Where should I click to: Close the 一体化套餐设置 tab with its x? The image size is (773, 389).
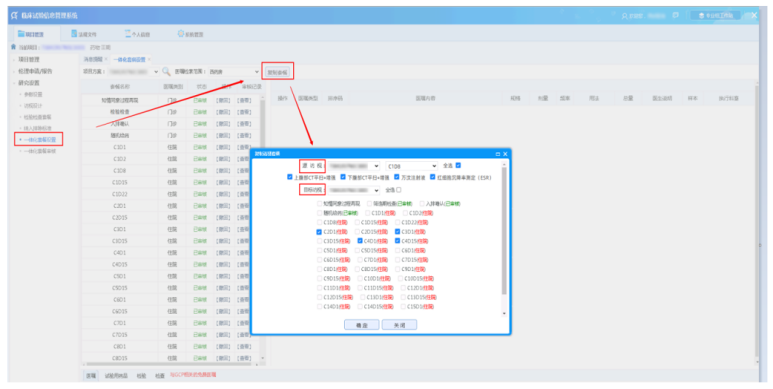[x=149, y=59]
